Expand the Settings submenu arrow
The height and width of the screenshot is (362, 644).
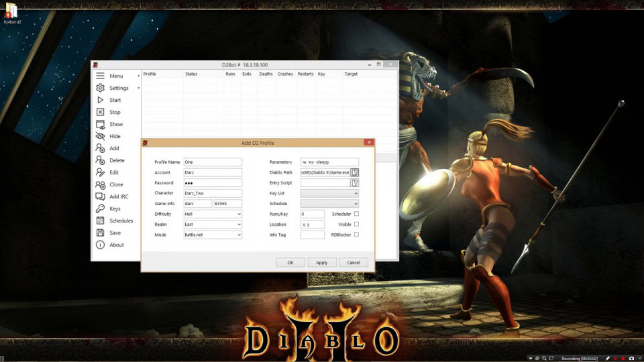pos(138,88)
